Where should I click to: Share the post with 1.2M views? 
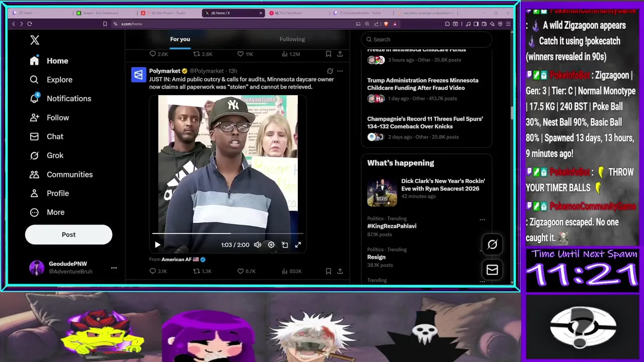tap(340, 54)
